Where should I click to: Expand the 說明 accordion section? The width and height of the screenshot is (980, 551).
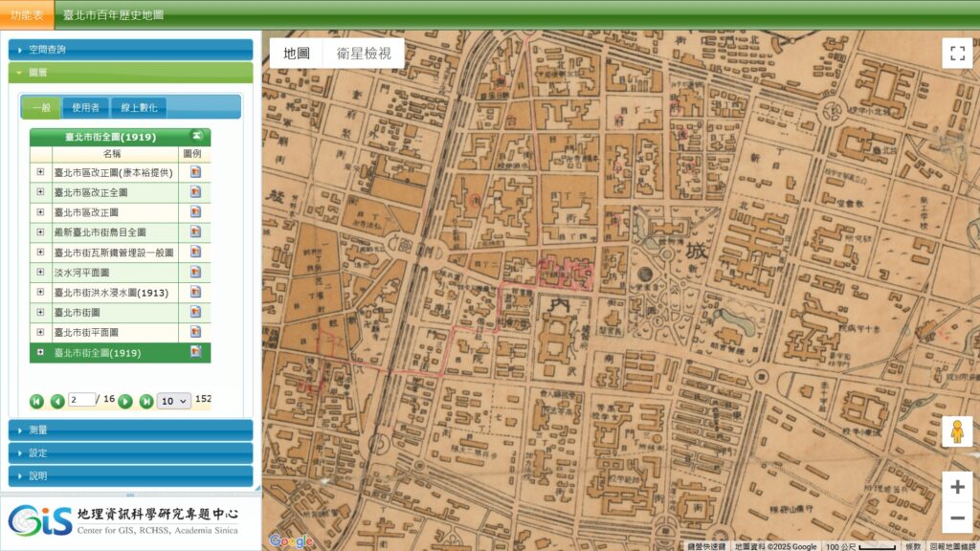(x=130, y=476)
